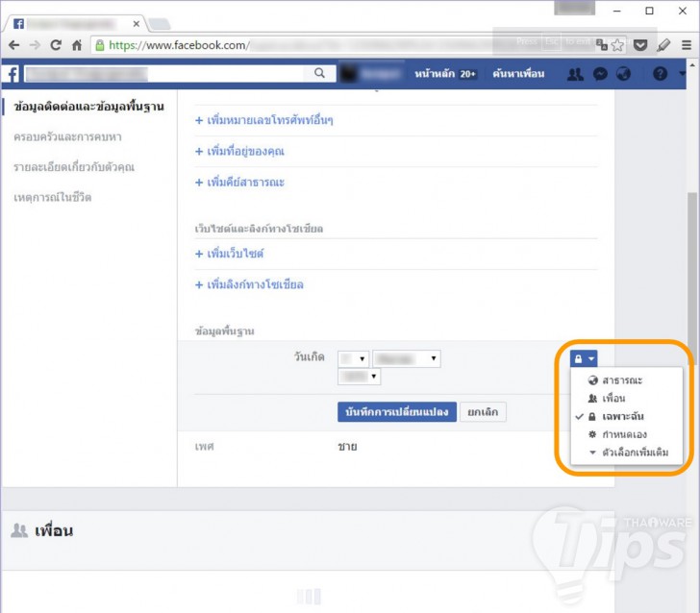Click the green padlock security icon

pos(100,45)
